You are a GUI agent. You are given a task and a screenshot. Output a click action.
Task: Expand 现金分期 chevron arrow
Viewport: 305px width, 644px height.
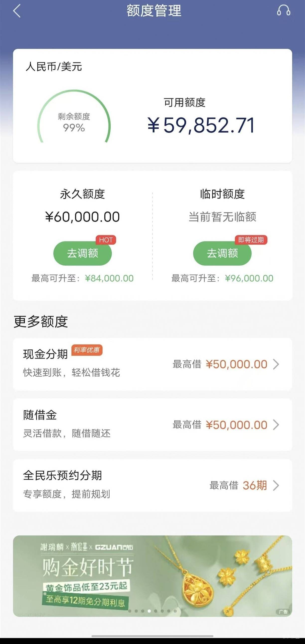point(276,364)
